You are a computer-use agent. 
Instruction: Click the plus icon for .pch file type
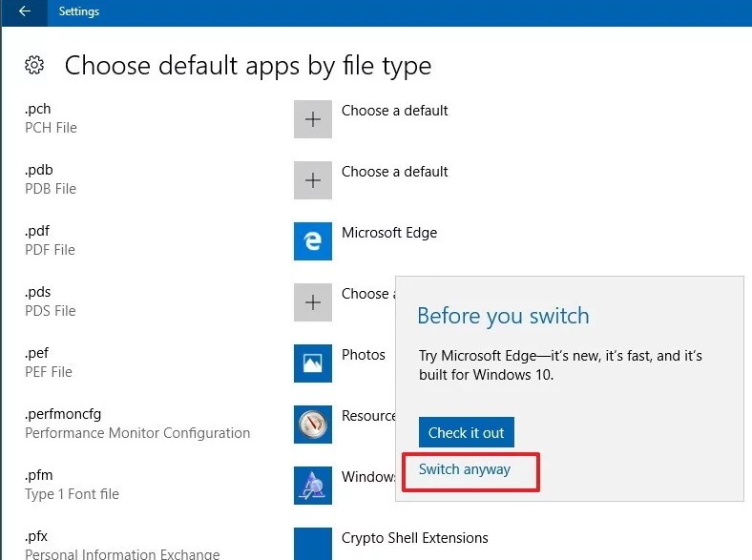(312, 119)
